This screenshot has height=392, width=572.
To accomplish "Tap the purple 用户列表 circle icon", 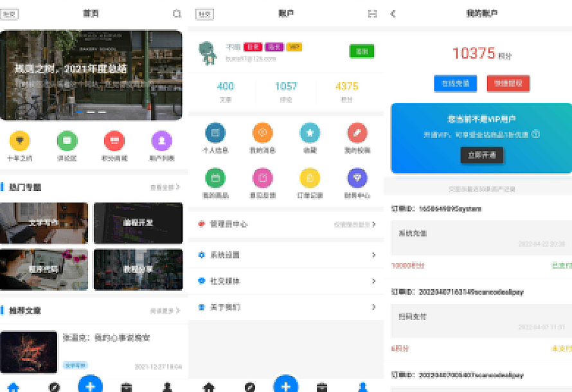I will pyautogui.click(x=161, y=141).
